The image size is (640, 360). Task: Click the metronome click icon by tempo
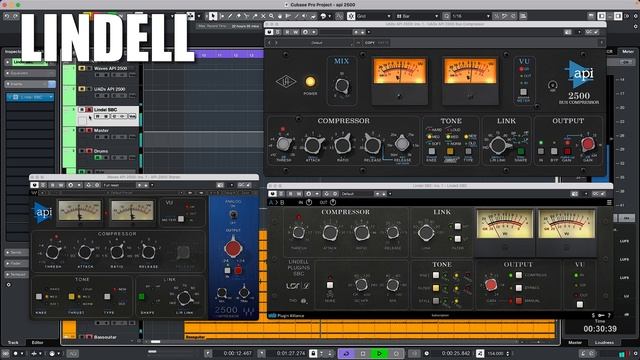480,353
